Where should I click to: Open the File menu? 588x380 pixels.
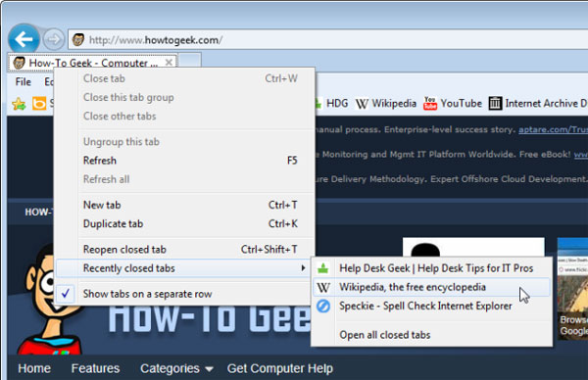pyautogui.click(x=24, y=81)
